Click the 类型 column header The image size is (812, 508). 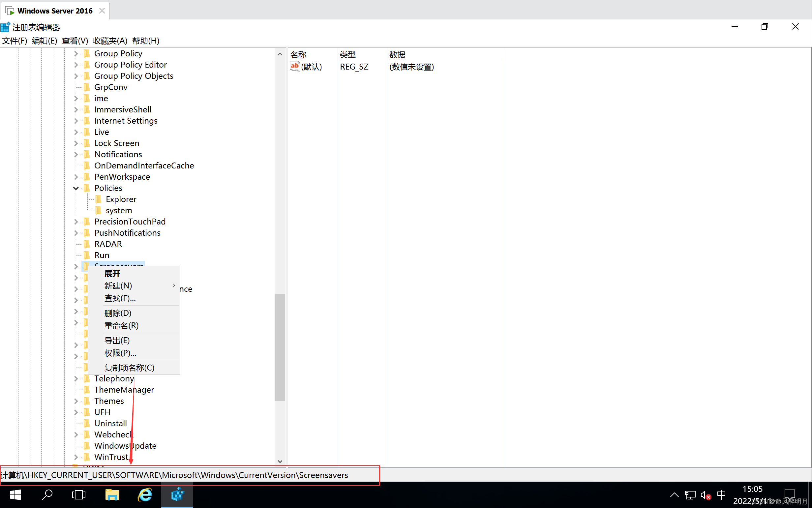click(362, 54)
